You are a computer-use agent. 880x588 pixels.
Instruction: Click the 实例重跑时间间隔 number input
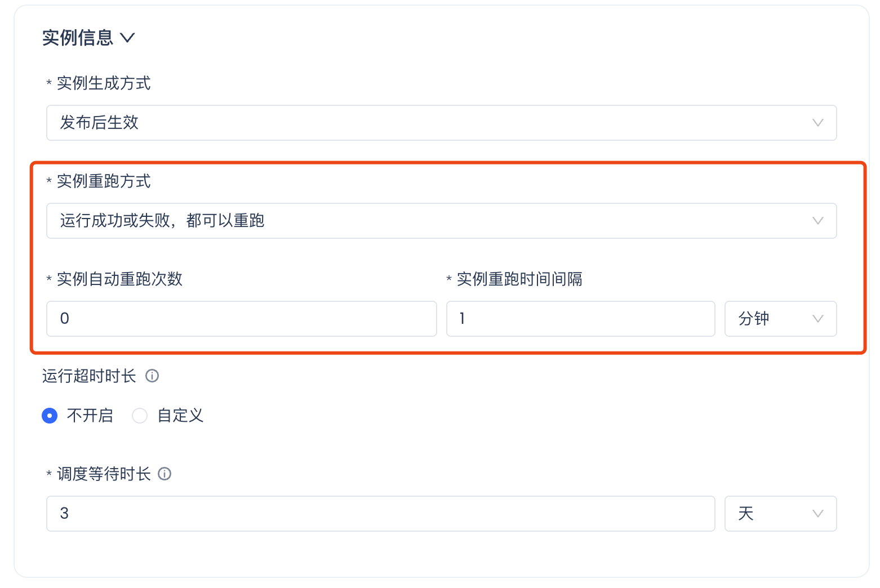click(x=580, y=319)
